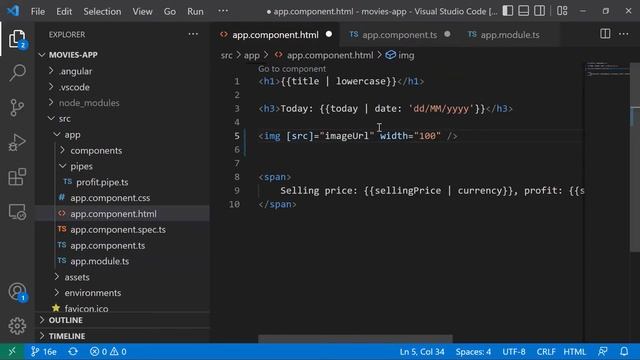Change encoding via UTF-8 status item

pos(513,351)
